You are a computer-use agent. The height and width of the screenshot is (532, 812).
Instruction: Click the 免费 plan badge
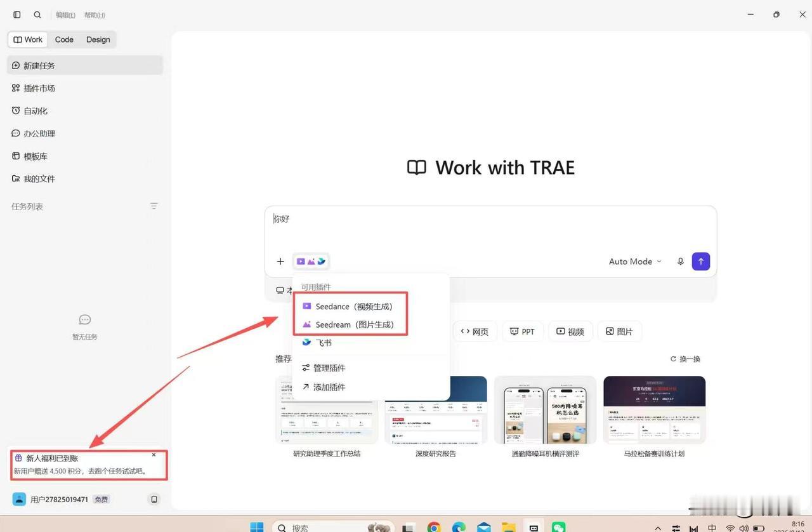click(101, 500)
